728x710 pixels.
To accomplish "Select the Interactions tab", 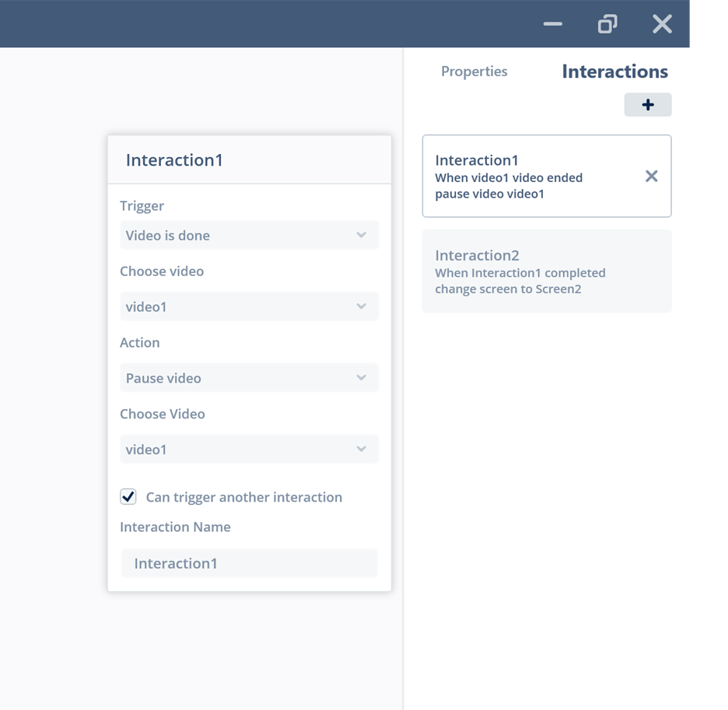I will click(614, 72).
